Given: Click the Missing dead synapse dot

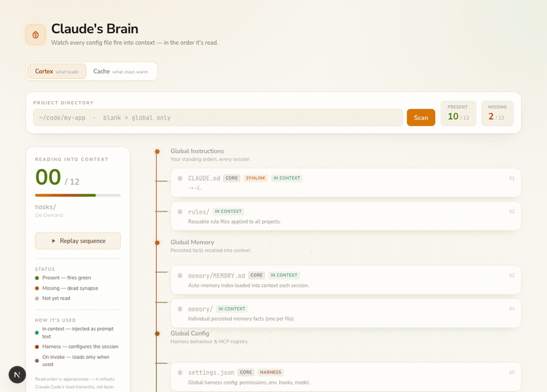Looking at the screenshot, I should (37, 288).
